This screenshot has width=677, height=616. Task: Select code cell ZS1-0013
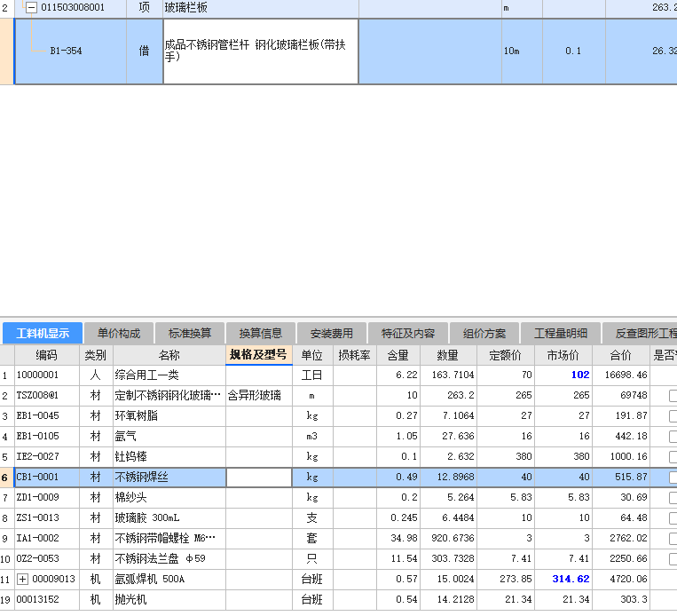tap(47, 518)
